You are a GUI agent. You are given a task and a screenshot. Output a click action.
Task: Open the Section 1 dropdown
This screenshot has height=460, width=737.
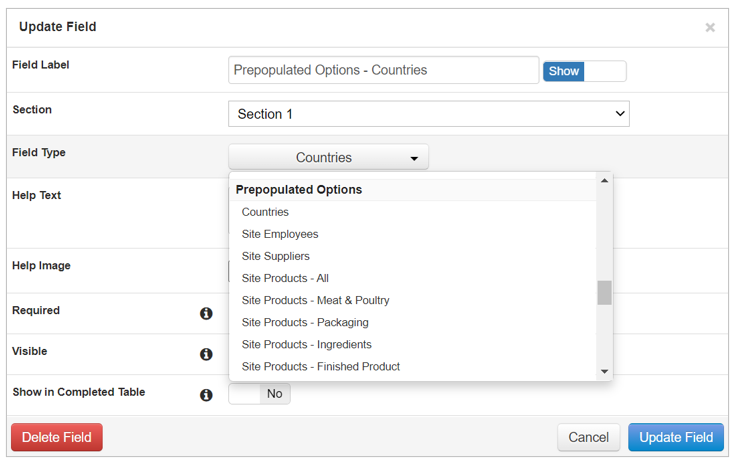[428, 114]
